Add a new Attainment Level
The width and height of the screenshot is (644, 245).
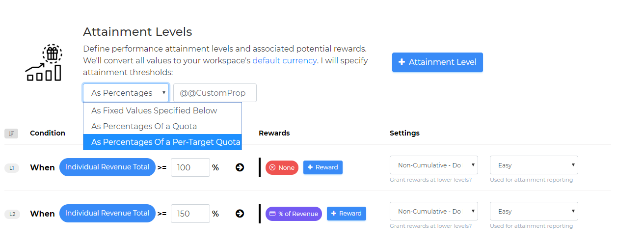click(437, 62)
